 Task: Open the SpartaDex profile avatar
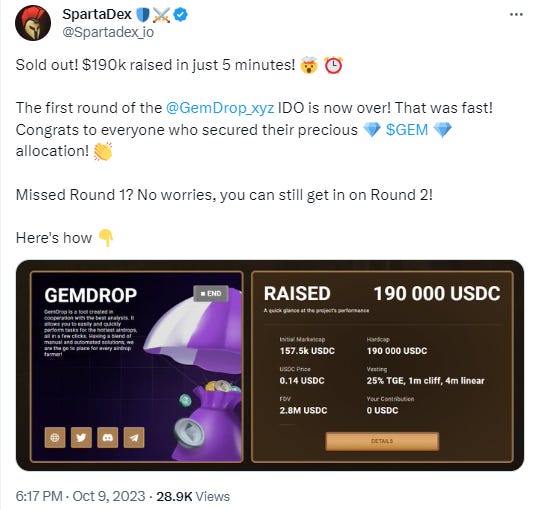tap(33, 23)
